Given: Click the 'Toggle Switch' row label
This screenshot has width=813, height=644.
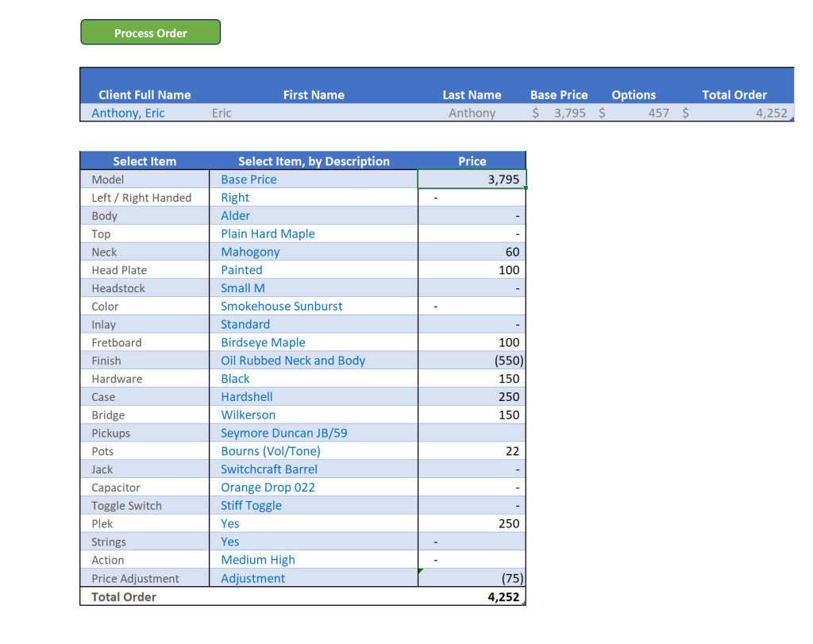Looking at the screenshot, I should pyautogui.click(x=126, y=506).
